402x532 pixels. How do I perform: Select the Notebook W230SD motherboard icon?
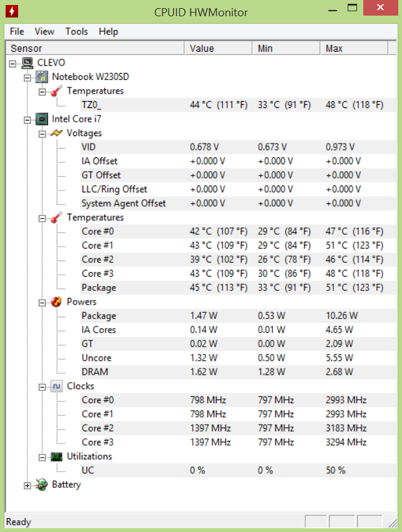[x=42, y=77]
